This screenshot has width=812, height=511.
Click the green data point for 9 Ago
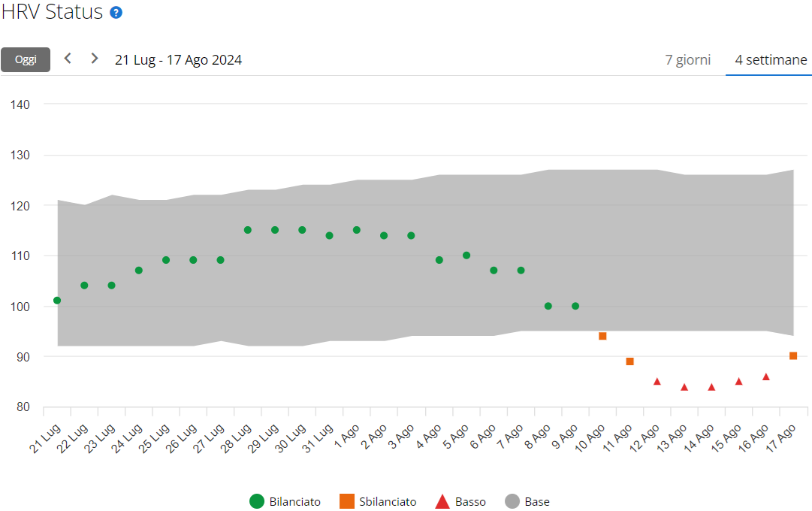[575, 306]
